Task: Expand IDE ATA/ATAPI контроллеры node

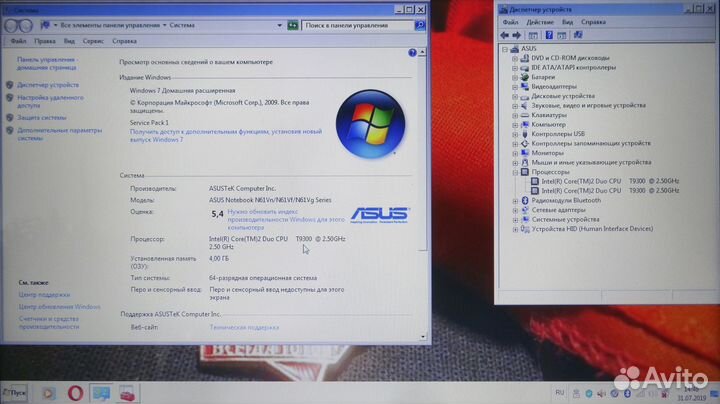Action: click(x=515, y=68)
